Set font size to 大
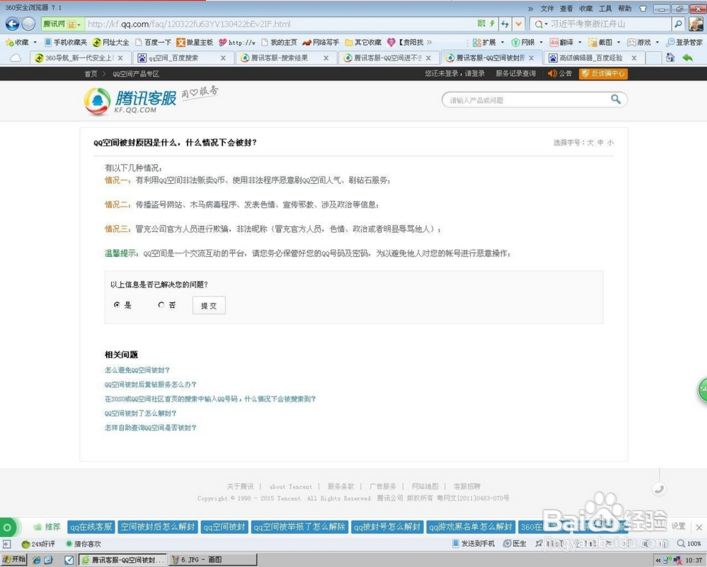Screen dimensions: 707x567 [590, 142]
